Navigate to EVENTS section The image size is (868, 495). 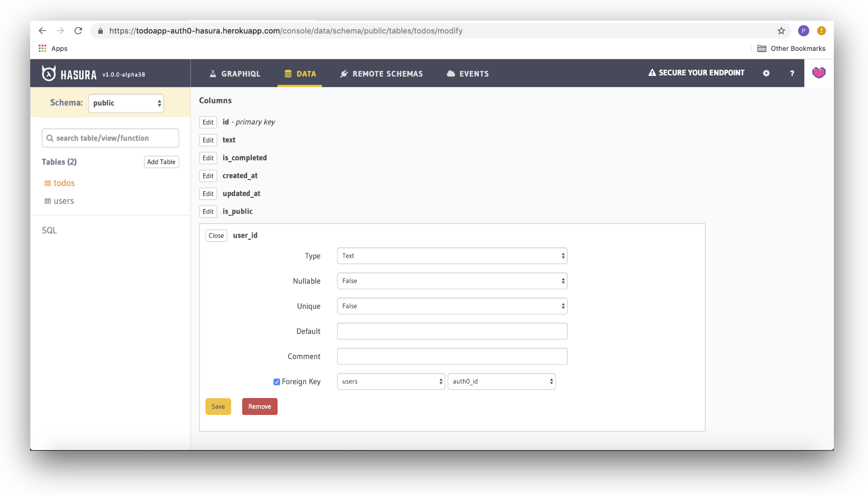point(474,73)
